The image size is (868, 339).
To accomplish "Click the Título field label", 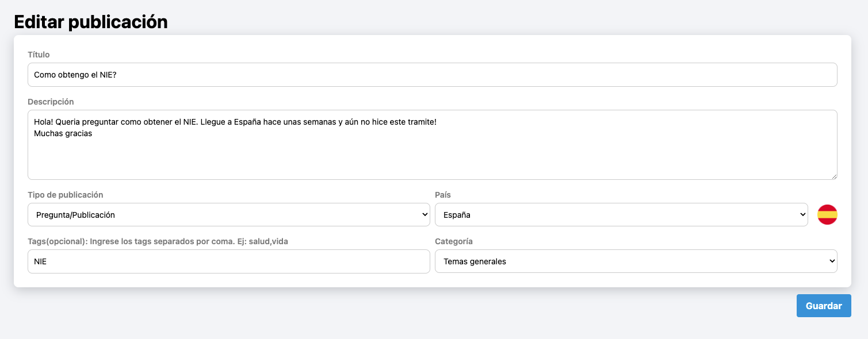I will coord(39,55).
